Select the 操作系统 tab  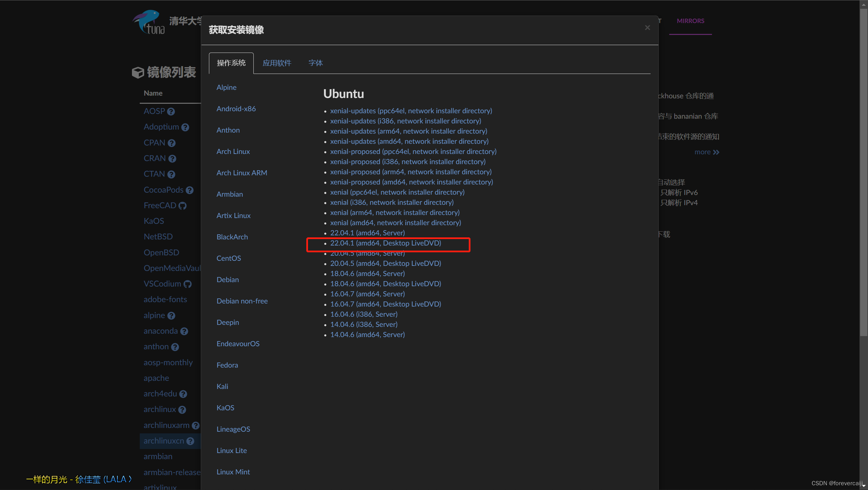(x=231, y=63)
